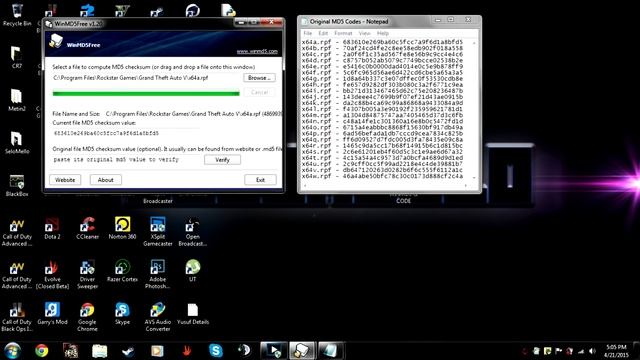The width and height of the screenshot is (640, 360).
Task: Open Driver Sweeper desktop shortcut
Action: (x=87, y=274)
